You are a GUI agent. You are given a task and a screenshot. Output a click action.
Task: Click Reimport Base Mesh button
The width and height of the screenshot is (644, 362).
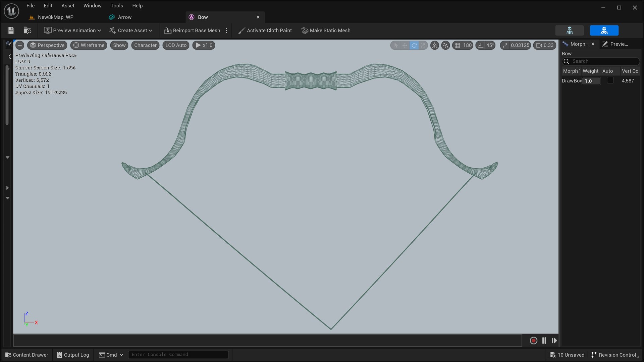pyautogui.click(x=192, y=31)
